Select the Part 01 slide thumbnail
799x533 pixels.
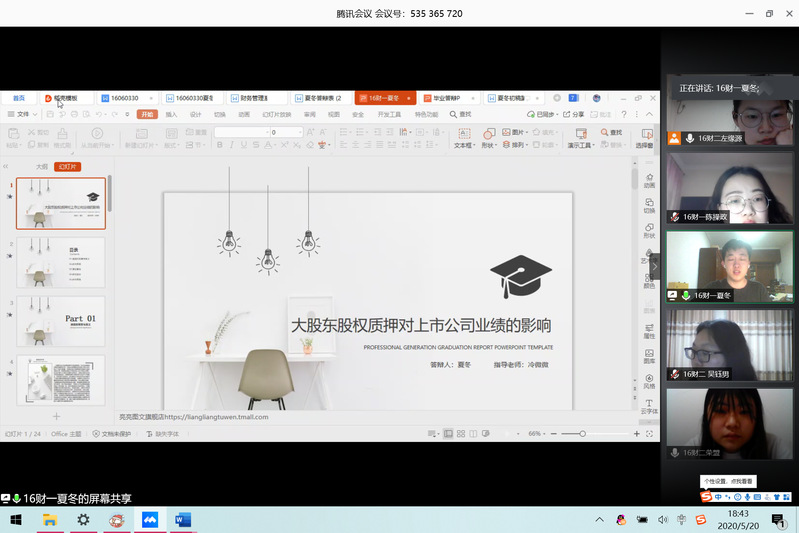tap(60, 320)
